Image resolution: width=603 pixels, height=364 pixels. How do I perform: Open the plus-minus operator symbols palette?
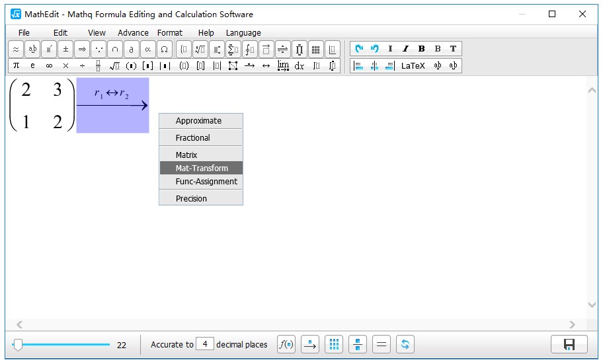point(65,49)
